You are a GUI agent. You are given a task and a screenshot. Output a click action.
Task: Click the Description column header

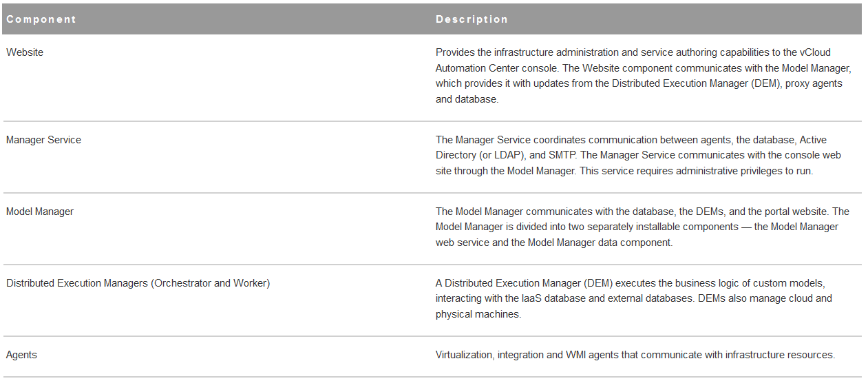coord(472,19)
